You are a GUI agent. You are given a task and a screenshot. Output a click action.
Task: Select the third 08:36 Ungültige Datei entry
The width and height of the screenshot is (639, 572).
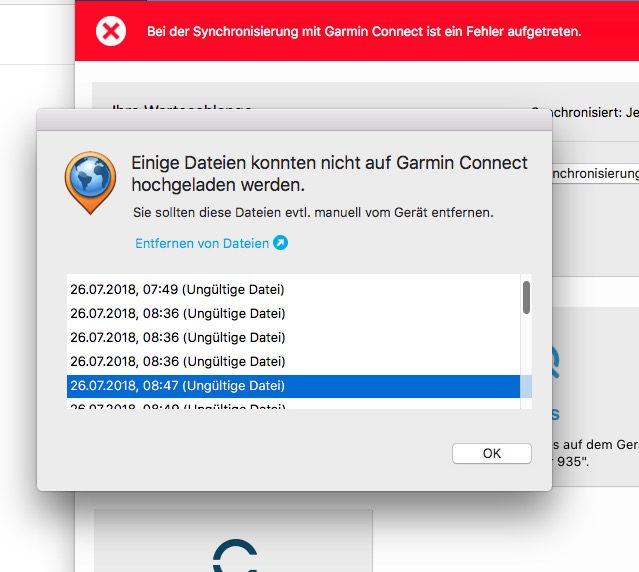(293, 361)
